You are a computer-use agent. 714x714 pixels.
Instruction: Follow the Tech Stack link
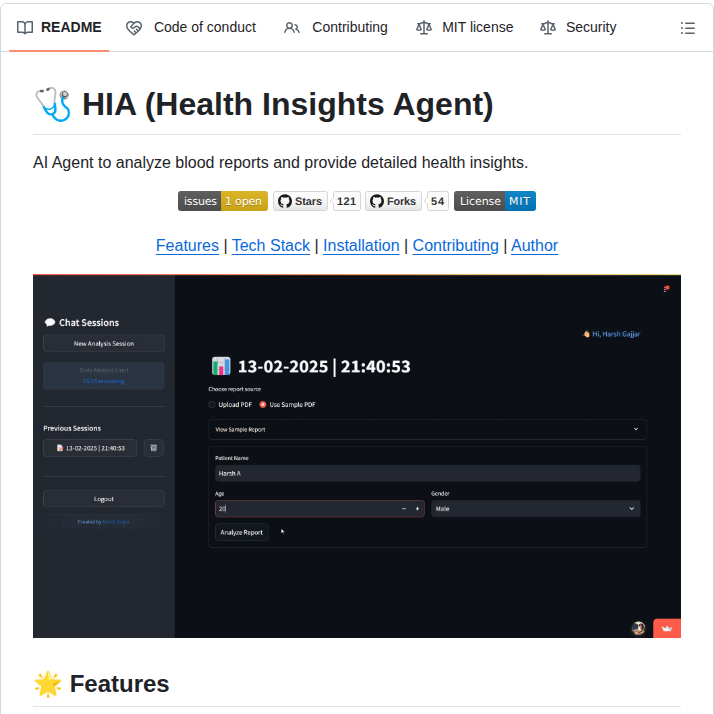tap(271, 245)
